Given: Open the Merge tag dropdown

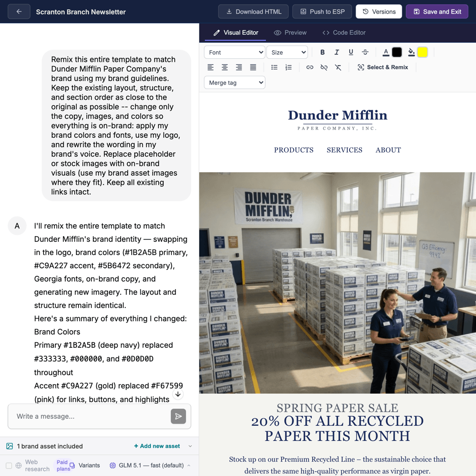Looking at the screenshot, I should coord(235,83).
